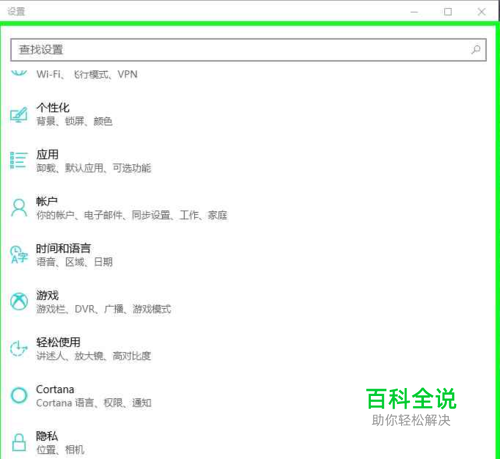Minimize the 设置 window
500x459 pixels.
(414, 12)
